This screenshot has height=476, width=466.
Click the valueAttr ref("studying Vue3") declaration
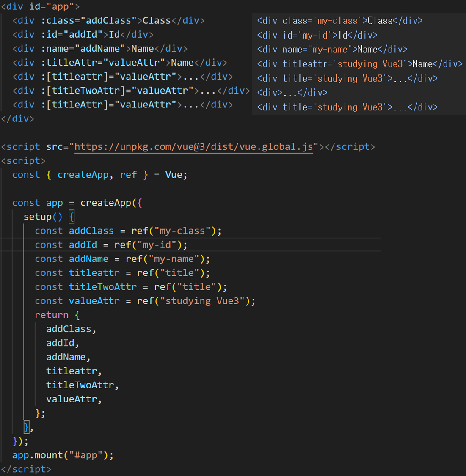coord(145,301)
